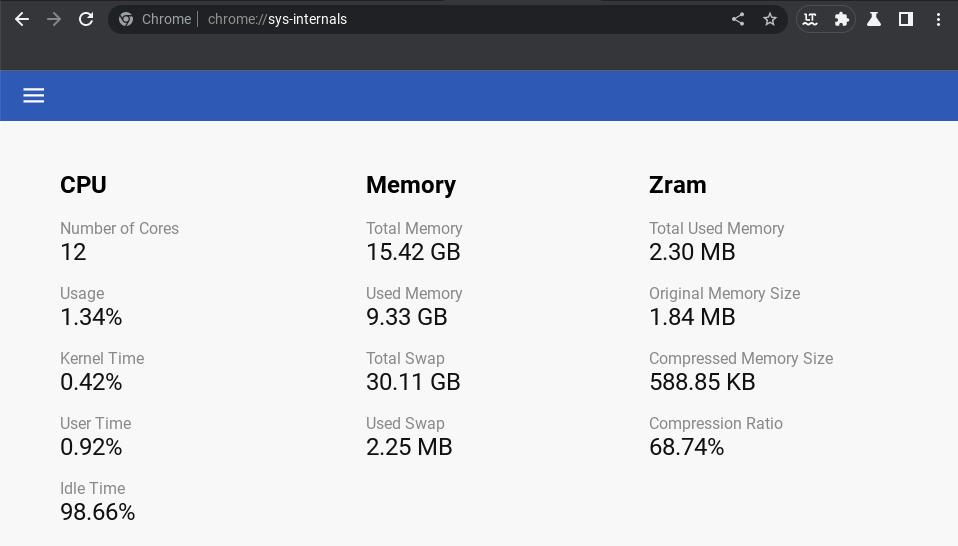Image resolution: width=958 pixels, height=546 pixels.
Task: Click the Used Memory value 9.33 GB
Action: 407,317
